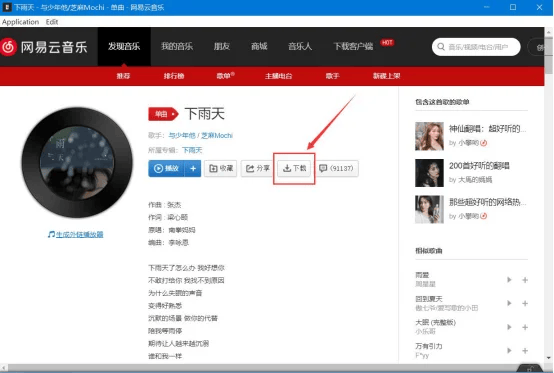554x373 pixels.
Task: Select the 排行榜 sub-tab
Action: 174,76
